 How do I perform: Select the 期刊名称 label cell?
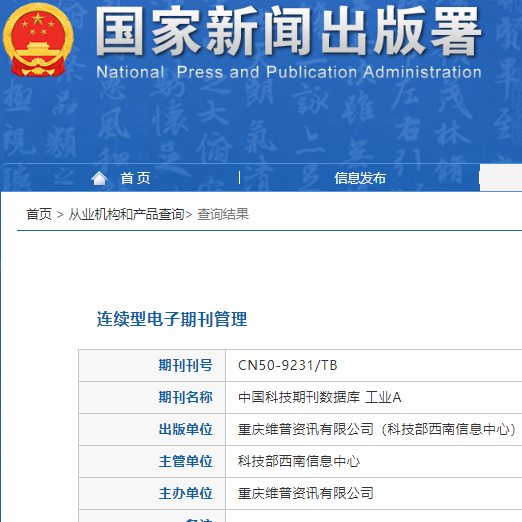point(152,397)
